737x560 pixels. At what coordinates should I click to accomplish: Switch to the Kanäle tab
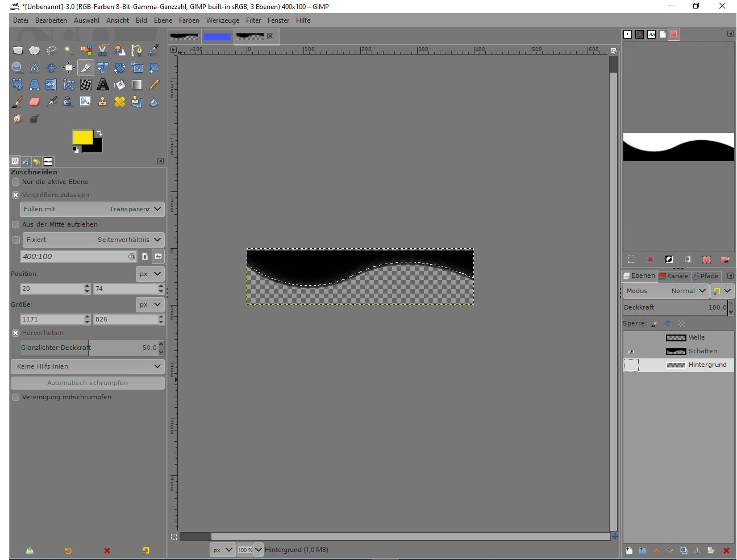tap(674, 276)
